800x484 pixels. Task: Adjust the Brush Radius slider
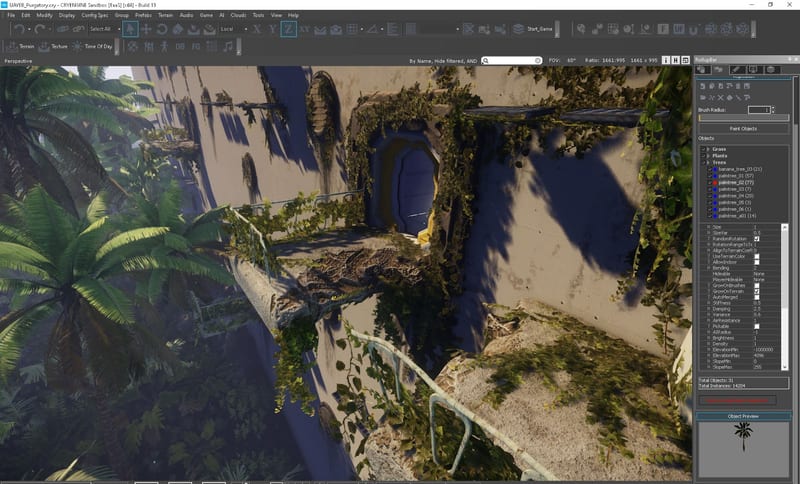click(x=743, y=118)
